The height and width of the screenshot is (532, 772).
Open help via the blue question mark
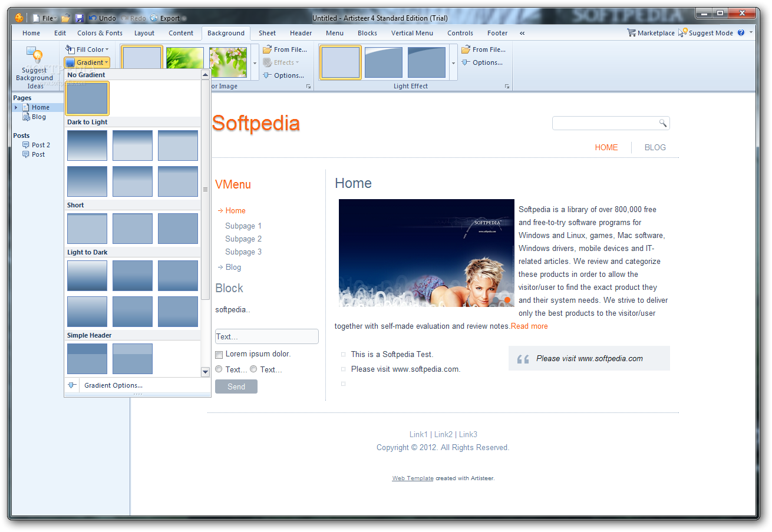pos(741,33)
